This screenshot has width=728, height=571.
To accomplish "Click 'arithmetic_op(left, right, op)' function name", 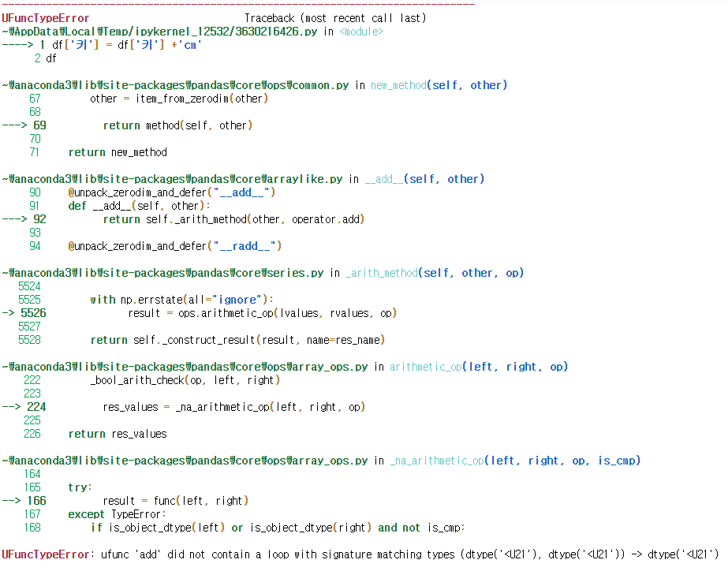I will [479, 367].
